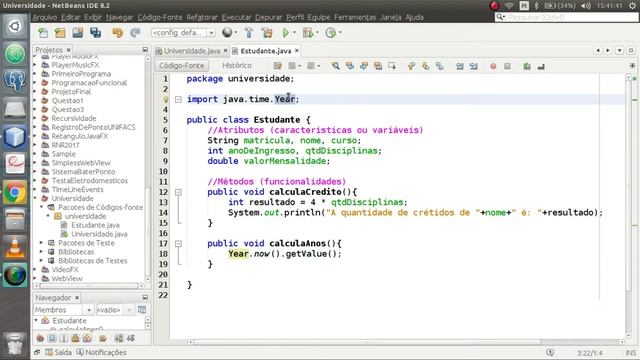
Task: Open the Ferramentas menu
Action: pyautogui.click(x=355, y=17)
